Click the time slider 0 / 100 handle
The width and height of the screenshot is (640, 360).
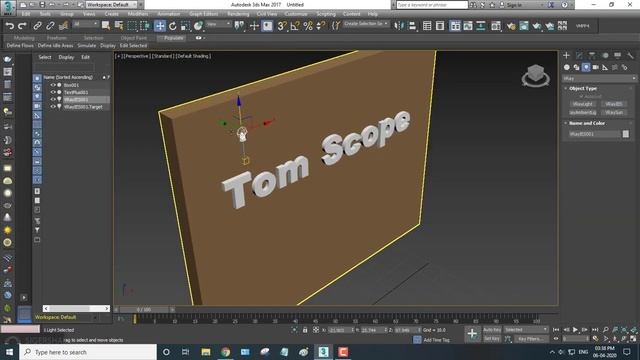click(x=144, y=309)
